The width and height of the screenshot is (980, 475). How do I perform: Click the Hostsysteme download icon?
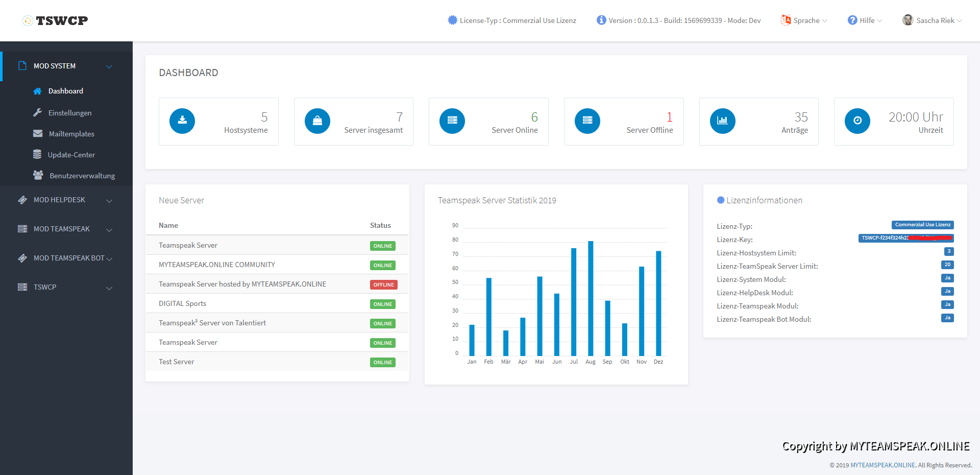point(182,121)
